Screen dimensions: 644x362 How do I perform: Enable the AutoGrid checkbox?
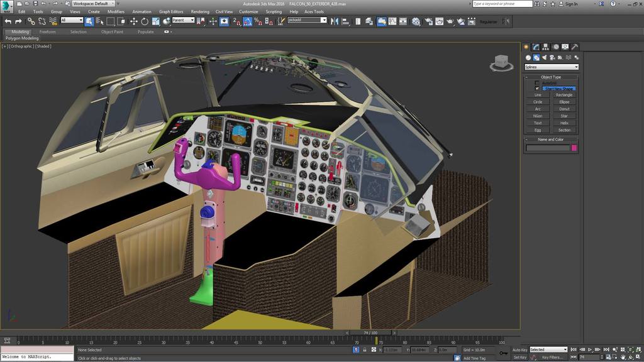pos(537,83)
